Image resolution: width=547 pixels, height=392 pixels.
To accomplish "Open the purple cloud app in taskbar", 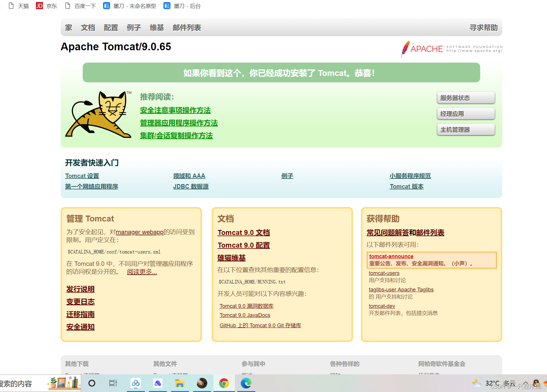I will pos(158,383).
